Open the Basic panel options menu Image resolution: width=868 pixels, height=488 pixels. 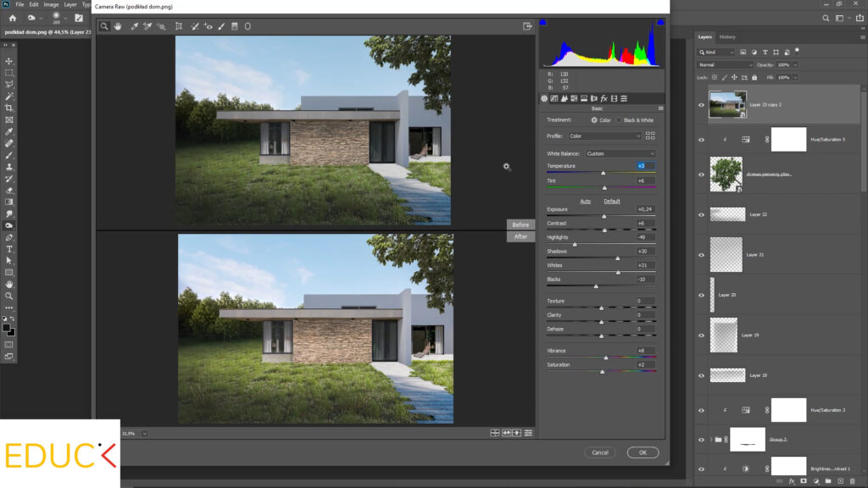[x=660, y=108]
